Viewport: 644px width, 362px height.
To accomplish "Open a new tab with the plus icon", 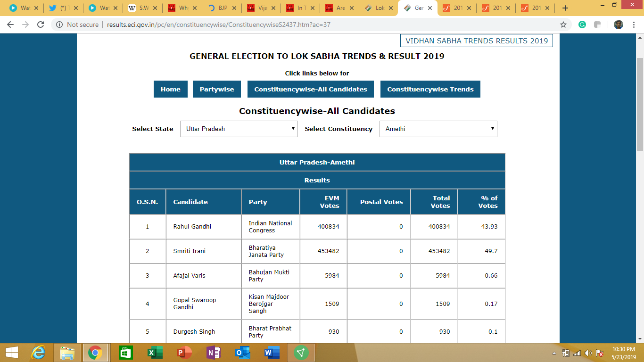I will 565,8.
